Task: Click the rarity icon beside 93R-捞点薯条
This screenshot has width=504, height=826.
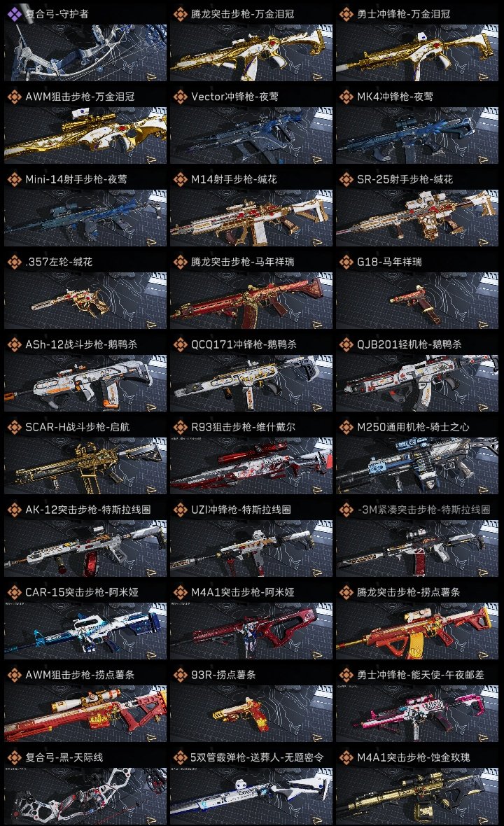Action: pos(180,675)
